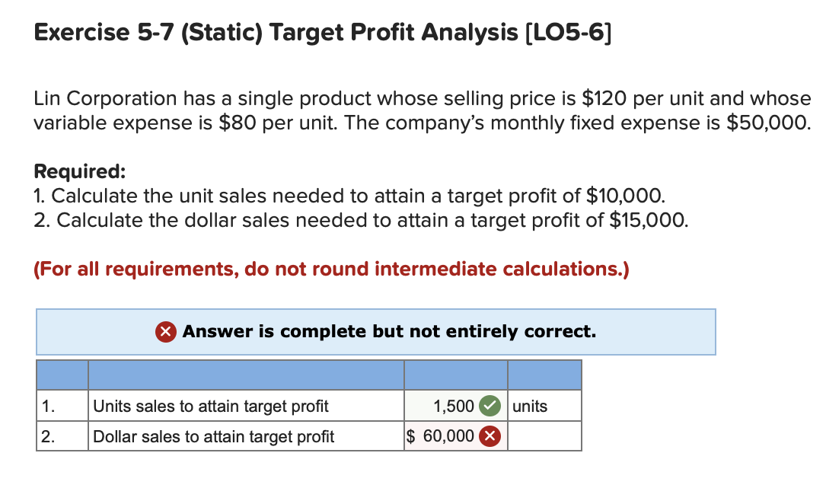826x504 pixels.
Task: Select the 1,500 units answer cell
Action: click(456, 406)
